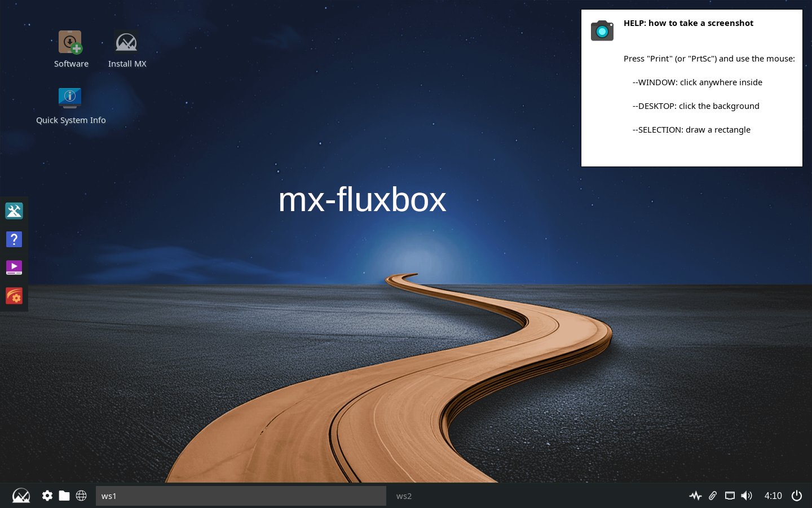Click the Install MX icon label

coord(127,64)
